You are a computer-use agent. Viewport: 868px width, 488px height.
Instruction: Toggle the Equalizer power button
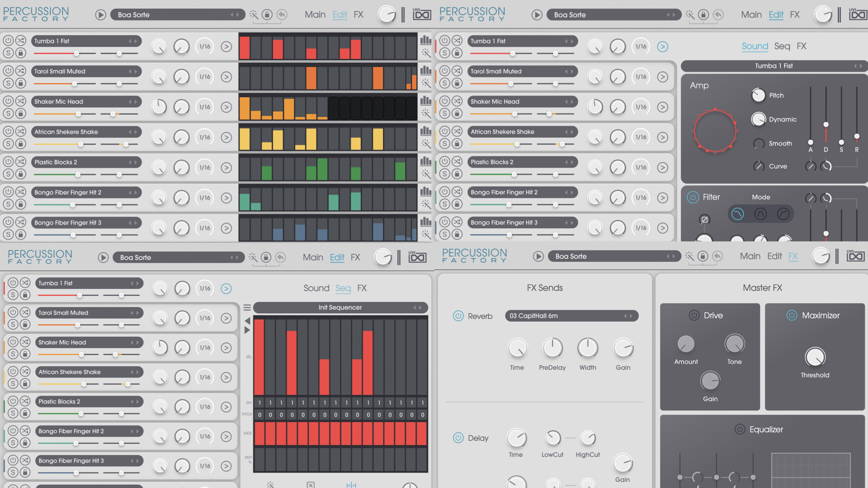[740, 429]
